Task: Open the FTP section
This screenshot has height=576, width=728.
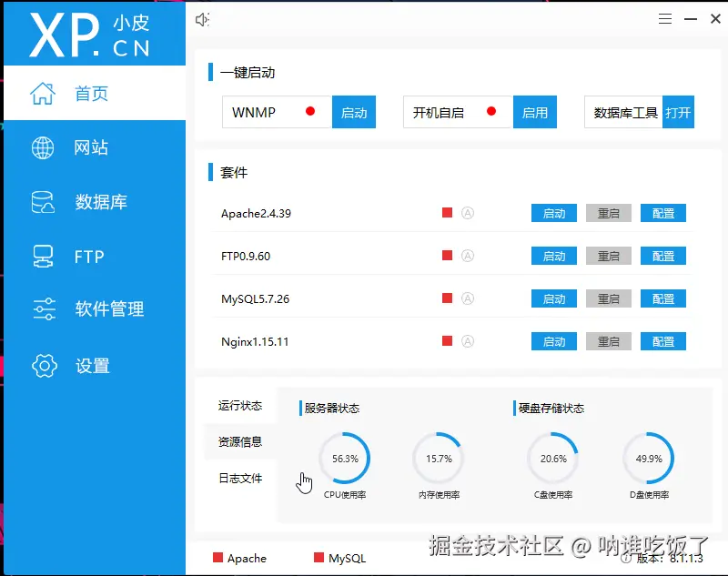Action: tap(95, 257)
